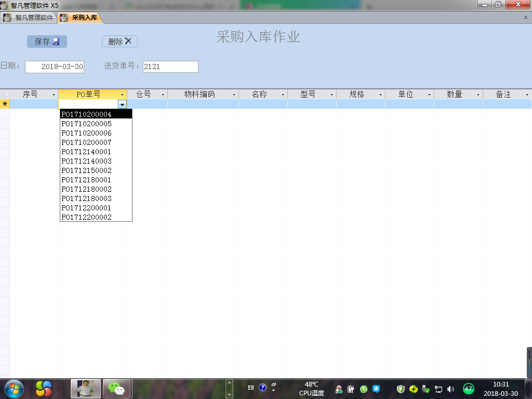
Task: Choose PO1710200007 from the list
Action: coord(96,142)
